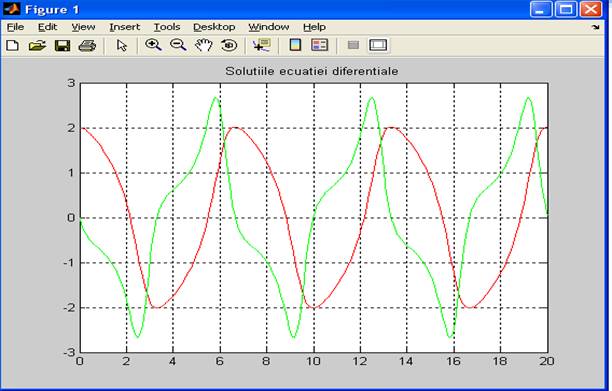Select the Edit Plot arrow tool
612x391 pixels.
click(x=122, y=46)
